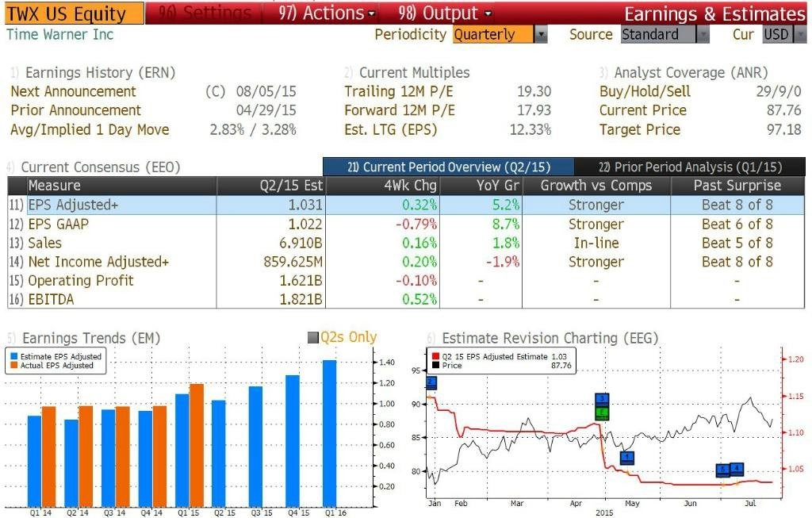Select the Quarterly periodicity field
This screenshot has height=518, width=812.
pyautogui.click(x=492, y=35)
